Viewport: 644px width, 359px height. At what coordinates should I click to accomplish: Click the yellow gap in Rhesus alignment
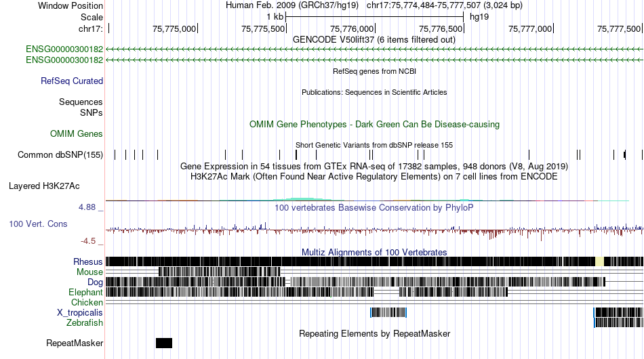(599, 261)
